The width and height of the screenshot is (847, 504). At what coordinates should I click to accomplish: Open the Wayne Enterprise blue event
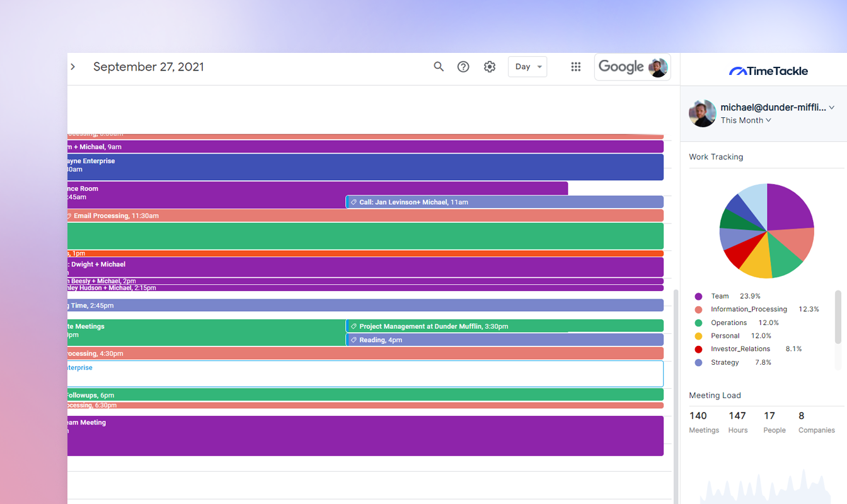[366, 167]
